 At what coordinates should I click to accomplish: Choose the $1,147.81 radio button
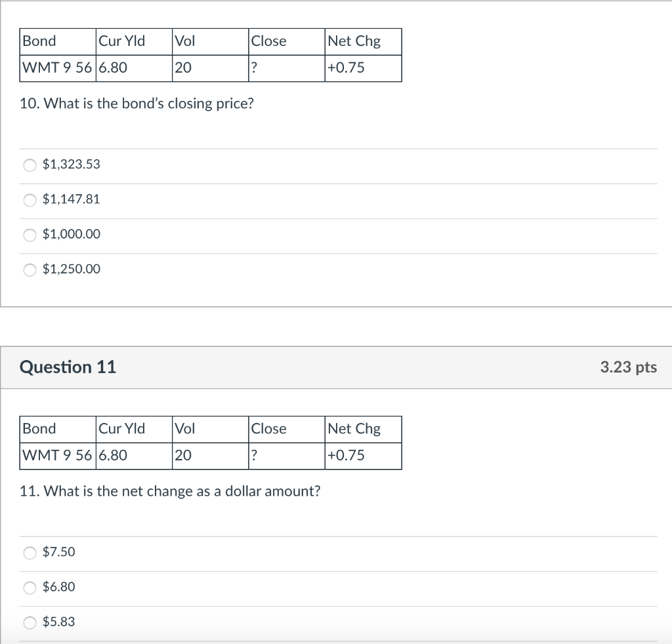tap(30, 199)
